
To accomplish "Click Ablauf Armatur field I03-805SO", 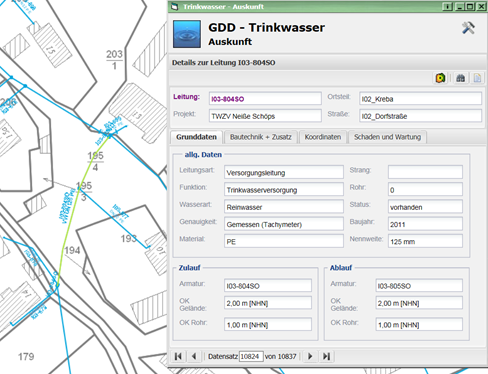I will click(x=419, y=286).
